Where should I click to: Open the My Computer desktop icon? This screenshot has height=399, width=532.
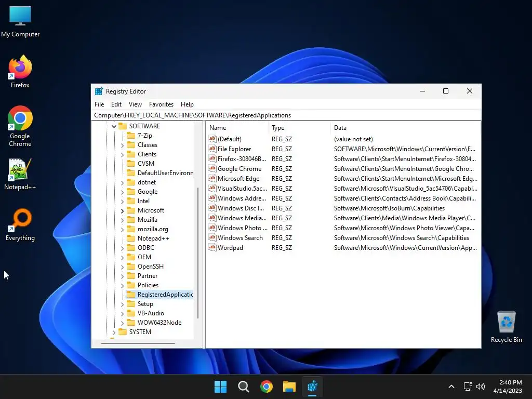[x=20, y=21]
